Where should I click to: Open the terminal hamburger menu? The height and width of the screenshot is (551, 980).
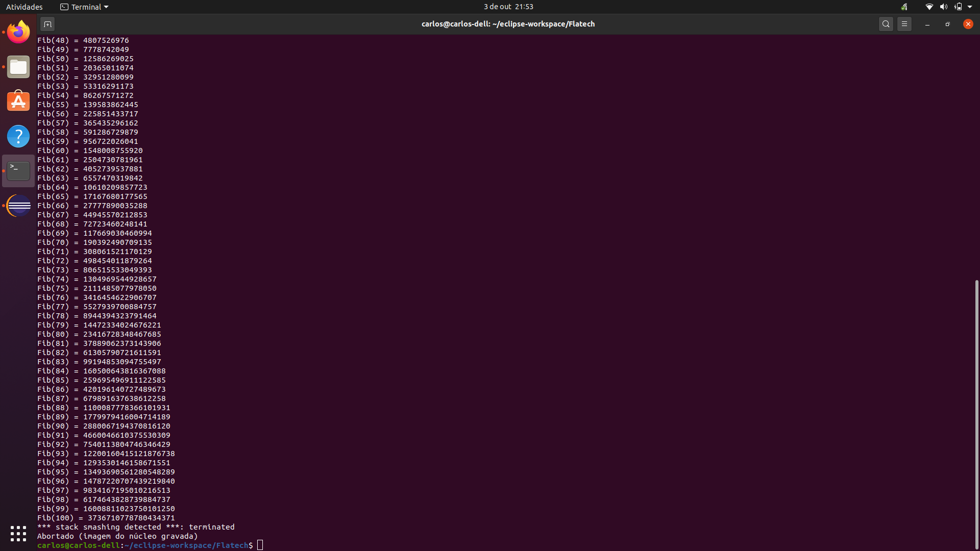(904, 24)
